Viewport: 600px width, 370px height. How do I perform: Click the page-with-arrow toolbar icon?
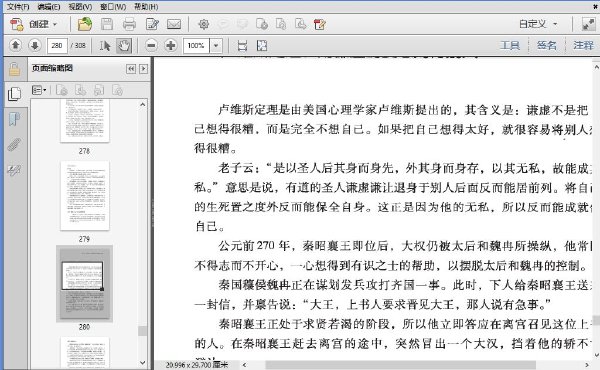pos(300,24)
